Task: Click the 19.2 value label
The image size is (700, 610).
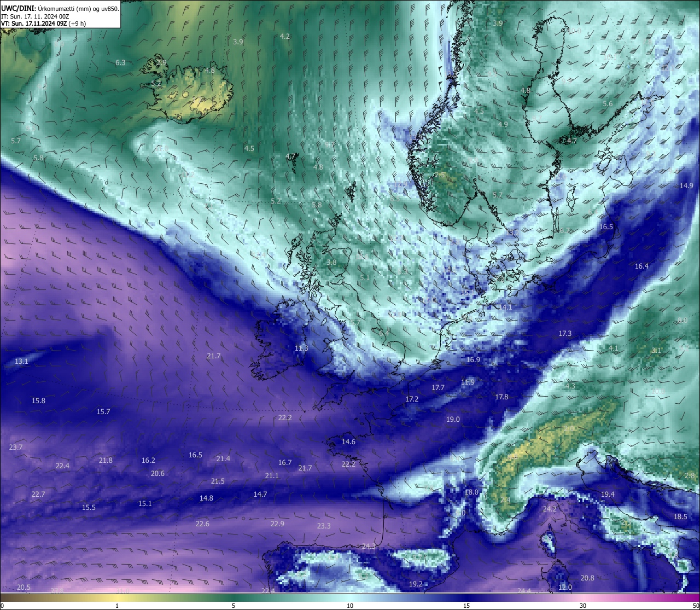Action: coord(416,584)
